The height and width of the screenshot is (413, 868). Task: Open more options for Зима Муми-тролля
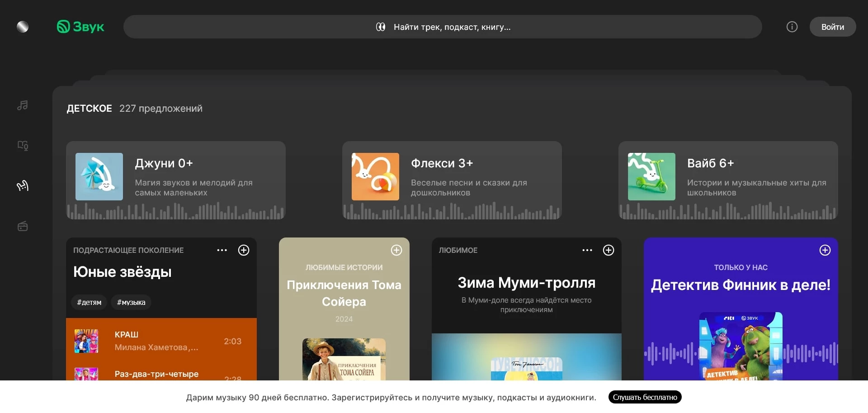[587, 250]
